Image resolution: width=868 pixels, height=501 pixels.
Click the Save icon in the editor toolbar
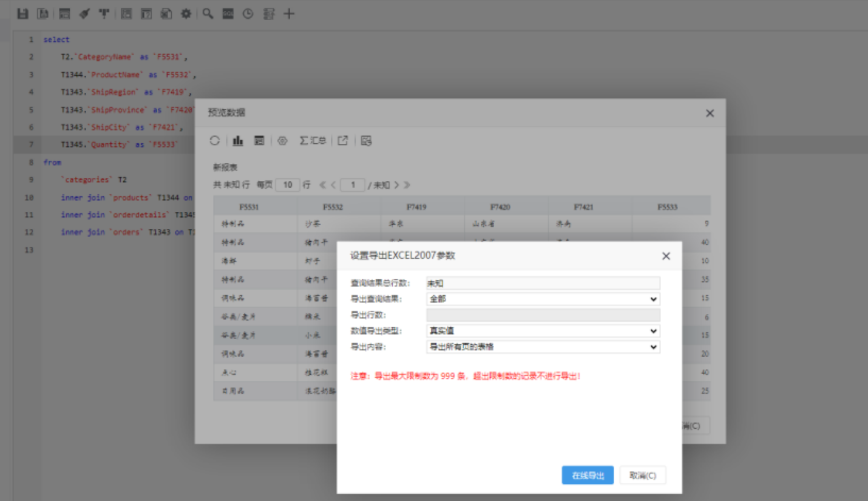click(22, 13)
